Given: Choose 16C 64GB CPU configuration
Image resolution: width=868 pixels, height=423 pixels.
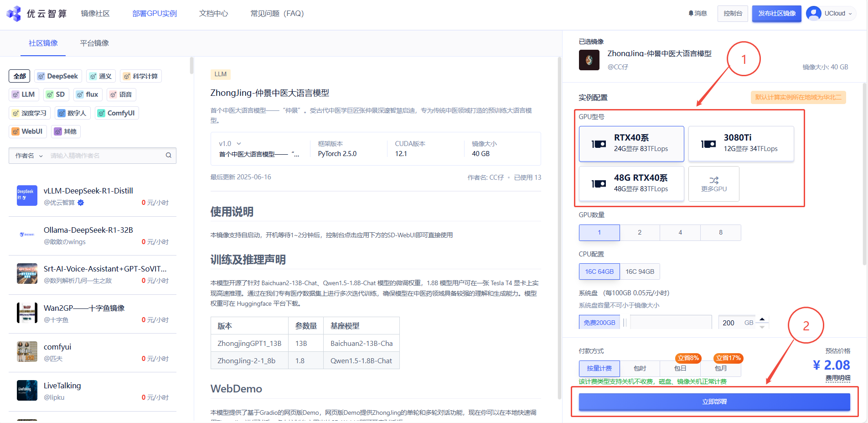Looking at the screenshot, I should [x=599, y=272].
